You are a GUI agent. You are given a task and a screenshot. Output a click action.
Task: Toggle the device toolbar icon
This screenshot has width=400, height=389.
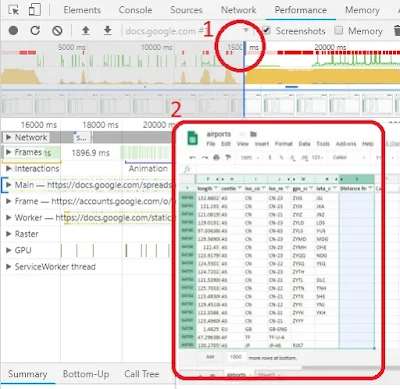(34, 10)
